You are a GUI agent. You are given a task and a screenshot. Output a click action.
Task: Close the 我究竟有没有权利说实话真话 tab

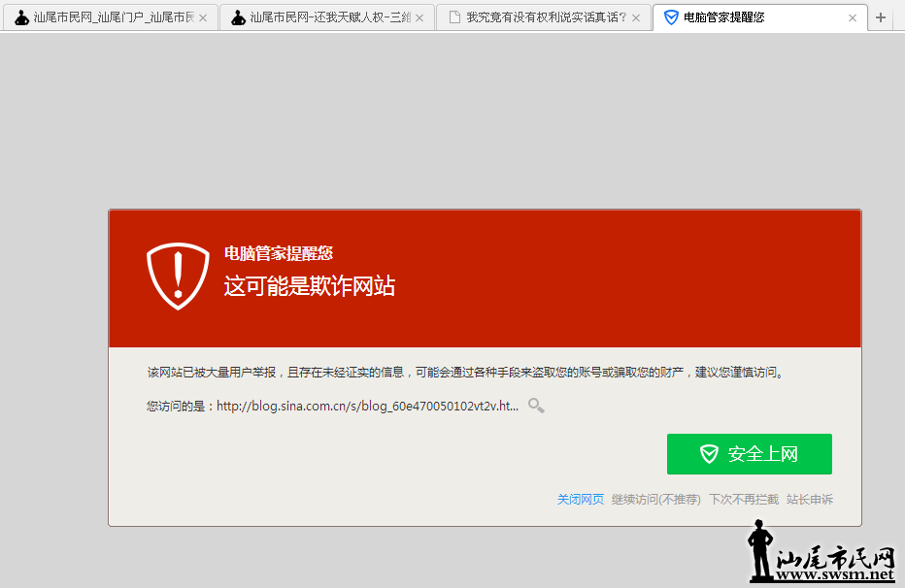[636, 16]
